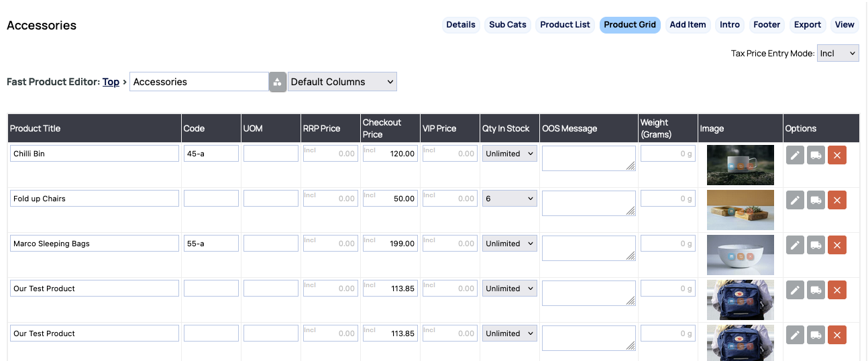Delete Marco Sleeping Bags using red X icon

(836, 245)
